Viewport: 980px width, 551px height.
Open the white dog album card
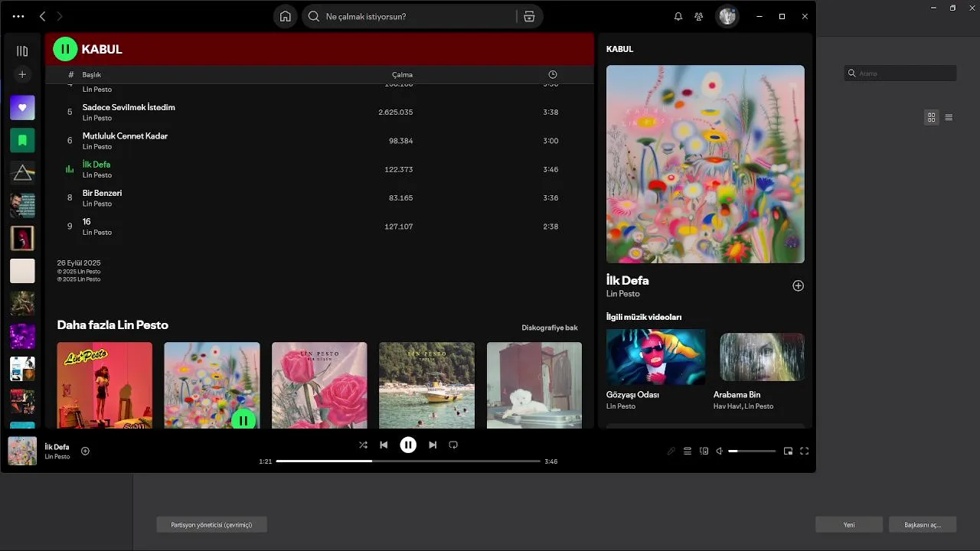click(x=534, y=385)
